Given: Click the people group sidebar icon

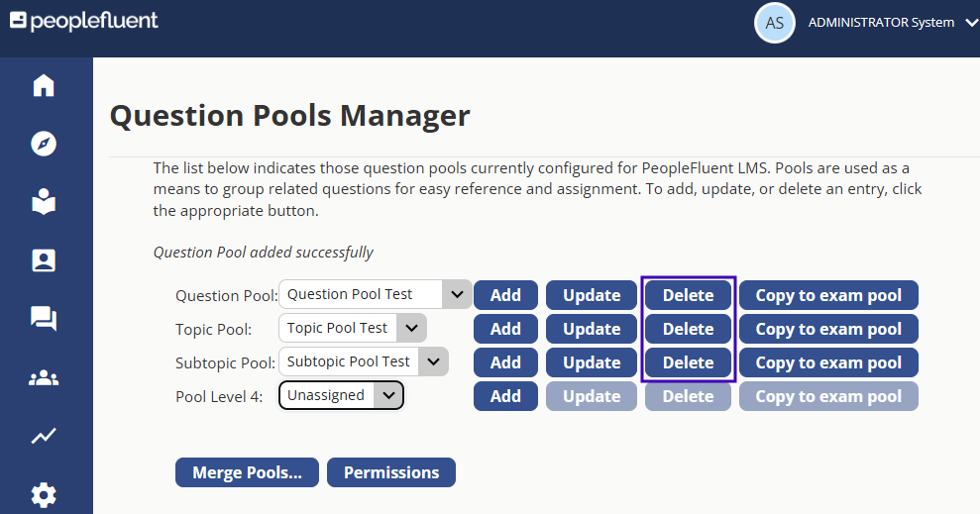Looking at the screenshot, I should tap(44, 377).
